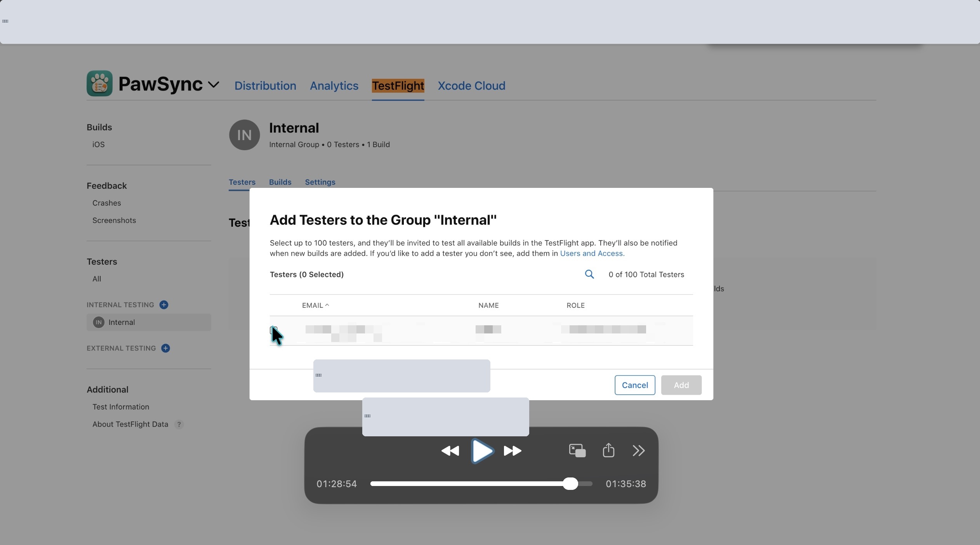Click the Testers (0 Selected) label
980x545 pixels.
click(307, 274)
